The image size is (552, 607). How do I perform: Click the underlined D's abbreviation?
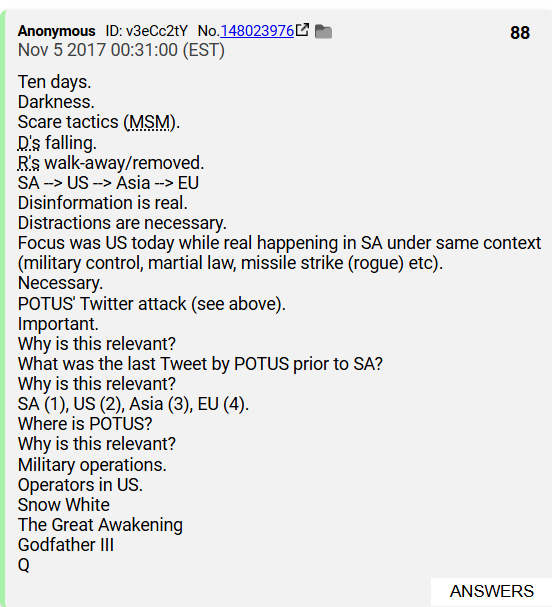click(29, 143)
